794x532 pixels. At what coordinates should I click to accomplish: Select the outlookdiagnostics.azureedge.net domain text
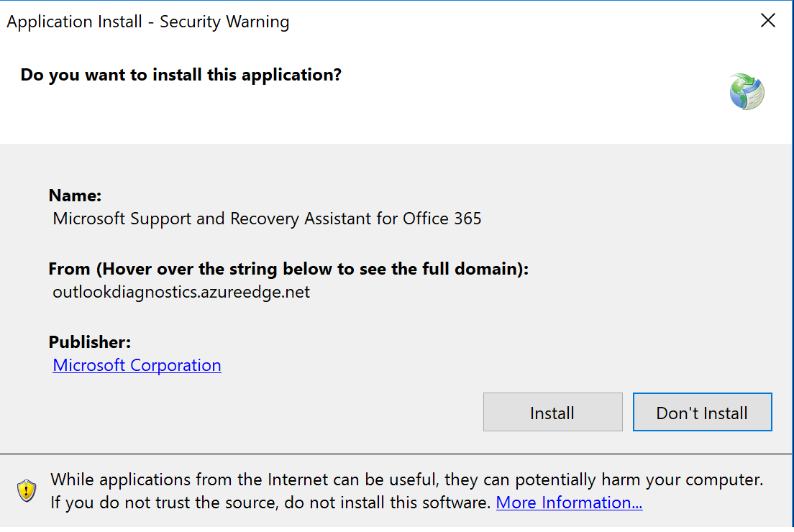click(181, 292)
